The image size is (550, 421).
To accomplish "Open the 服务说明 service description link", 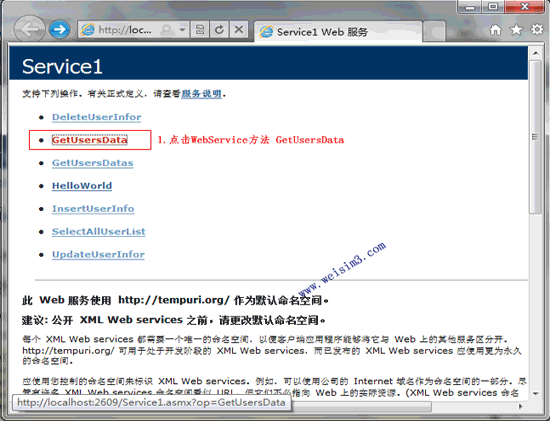I will 201,94.
